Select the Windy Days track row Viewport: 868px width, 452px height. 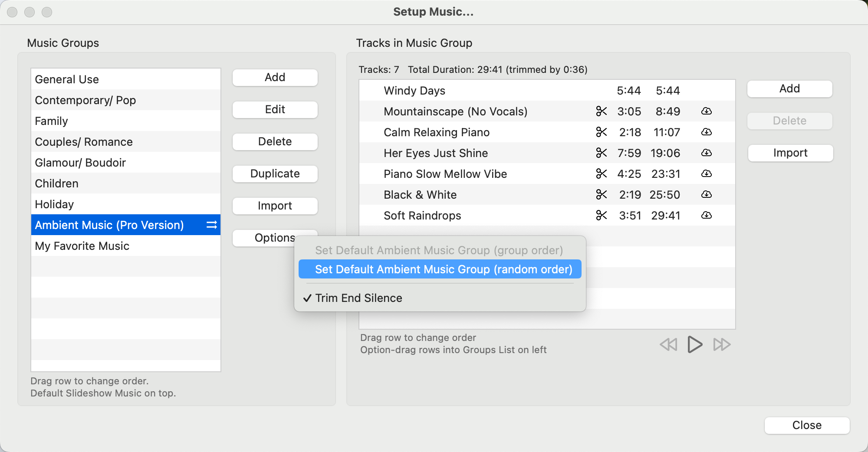pyautogui.click(x=477, y=91)
